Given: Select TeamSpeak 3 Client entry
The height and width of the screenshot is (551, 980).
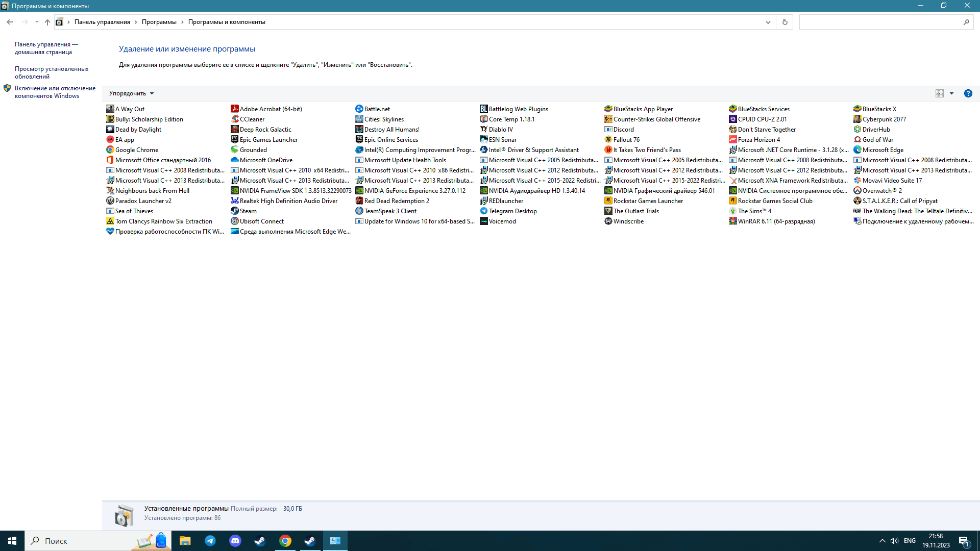Looking at the screenshot, I should [x=386, y=211].
